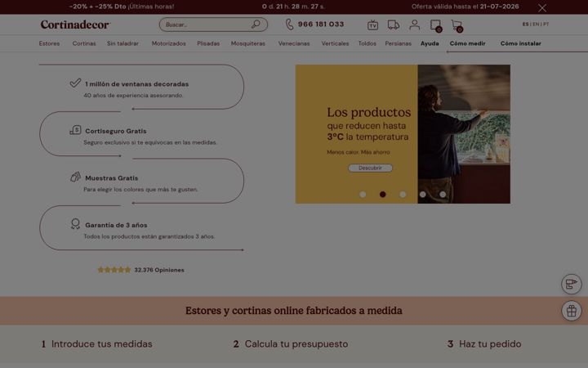
Task: Open the Cortinas menu
Action: click(x=84, y=43)
